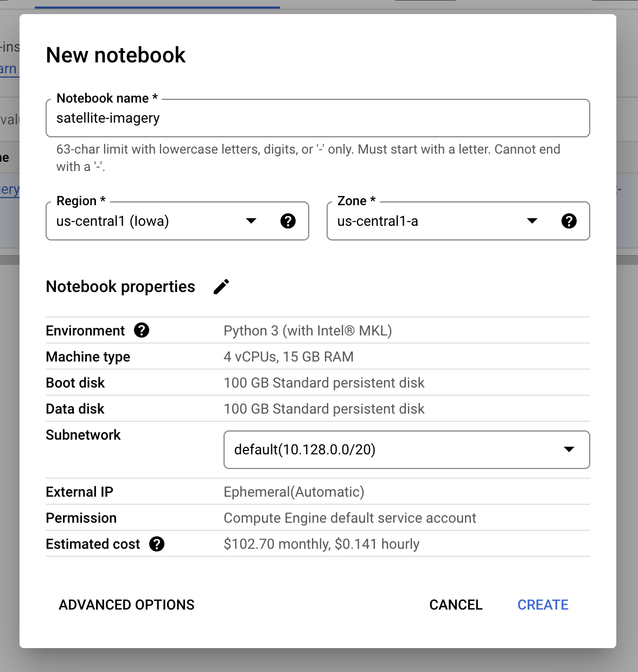The height and width of the screenshot is (672, 638).
Task: Click the CREATE button
Action: (x=543, y=604)
